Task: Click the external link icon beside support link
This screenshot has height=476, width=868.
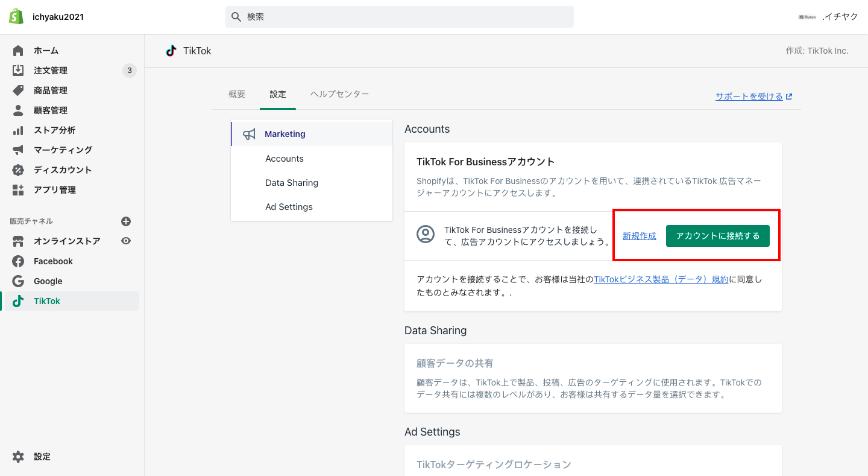Action: click(789, 97)
